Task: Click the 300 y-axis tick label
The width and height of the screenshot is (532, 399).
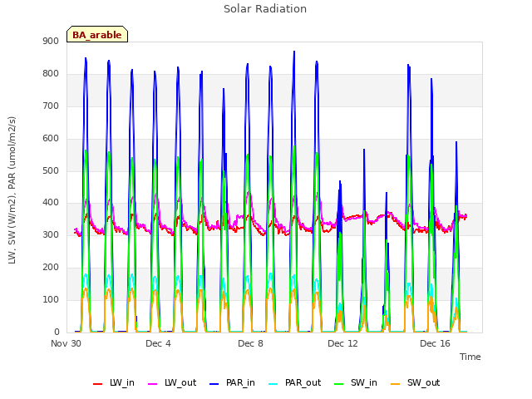Action: point(51,235)
